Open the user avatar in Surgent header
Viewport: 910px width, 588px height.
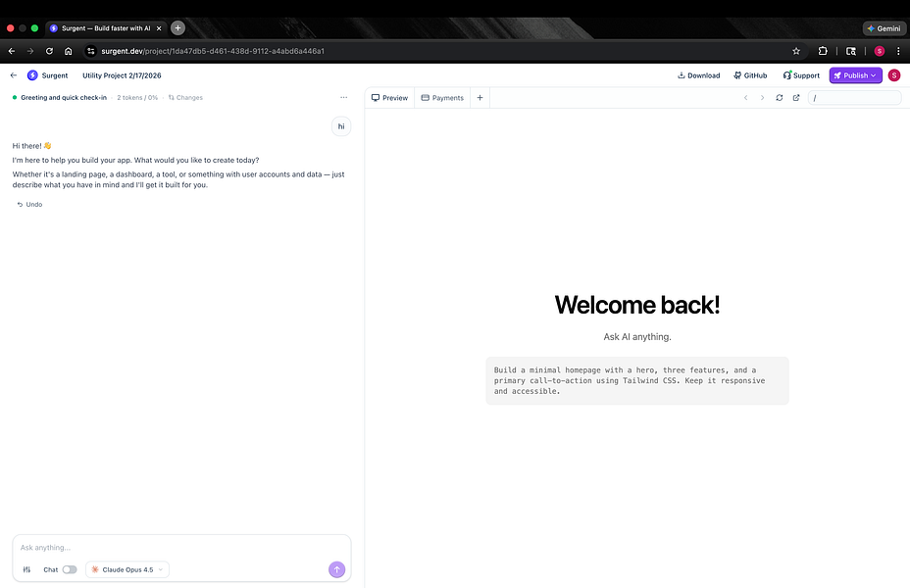[894, 75]
